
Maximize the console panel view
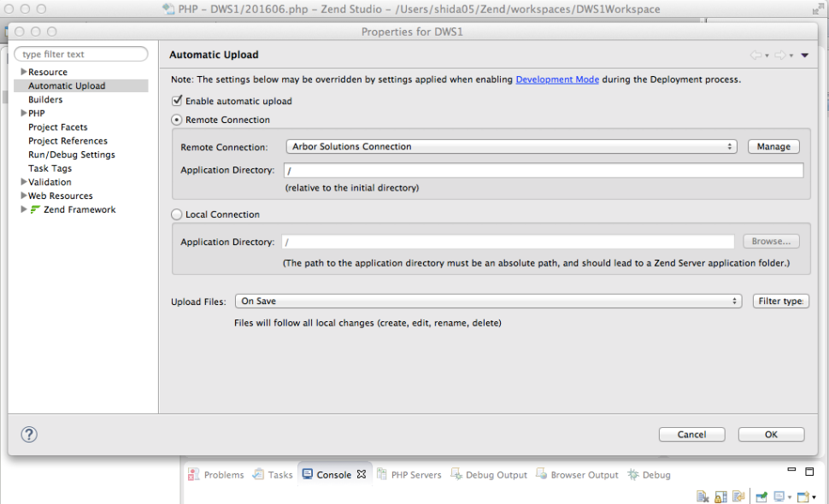click(809, 472)
